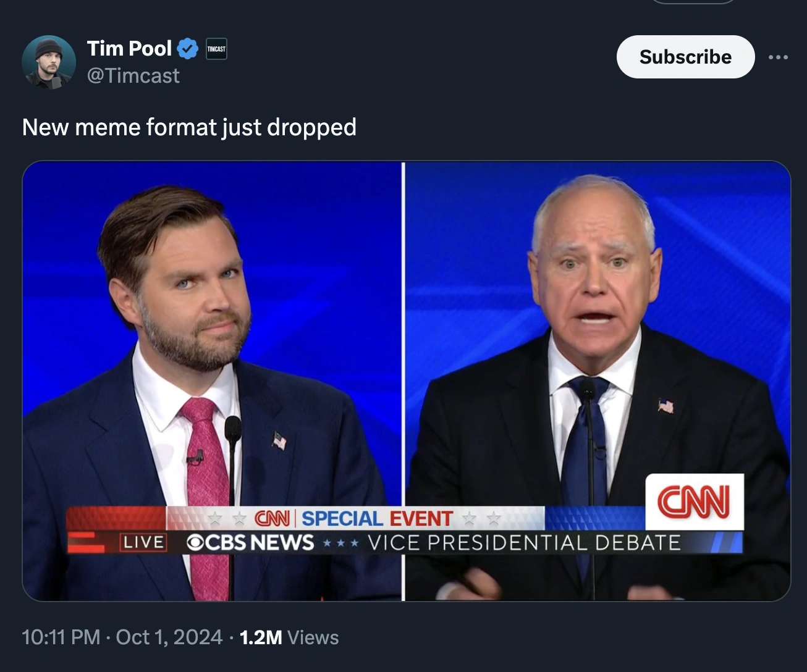Click the Timcast affiliate badge icon

[x=216, y=49]
